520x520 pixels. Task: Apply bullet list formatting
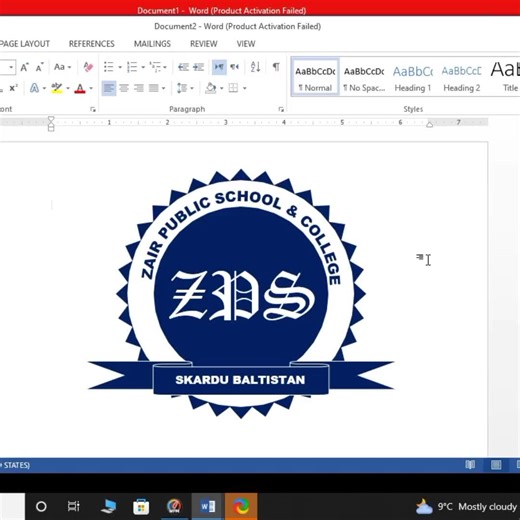pyautogui.click(x=109, y=67)
